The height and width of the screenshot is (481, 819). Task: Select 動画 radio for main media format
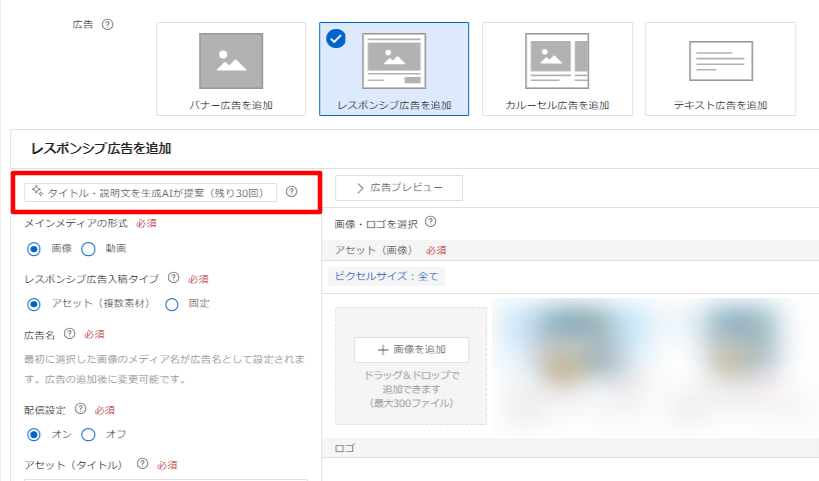point(87,248)
